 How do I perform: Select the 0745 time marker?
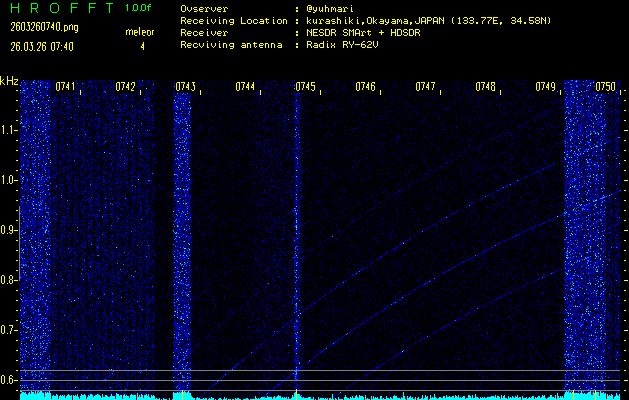tap(305, 87)
